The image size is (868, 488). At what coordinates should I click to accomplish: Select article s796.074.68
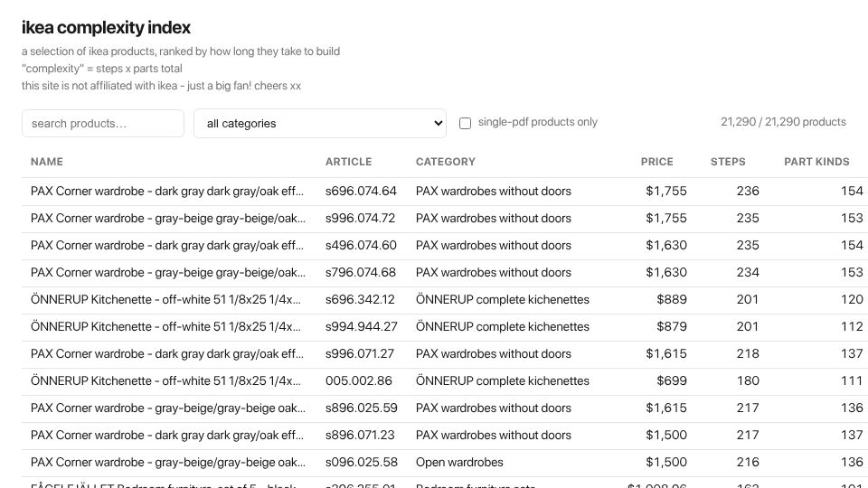(361, 272)
